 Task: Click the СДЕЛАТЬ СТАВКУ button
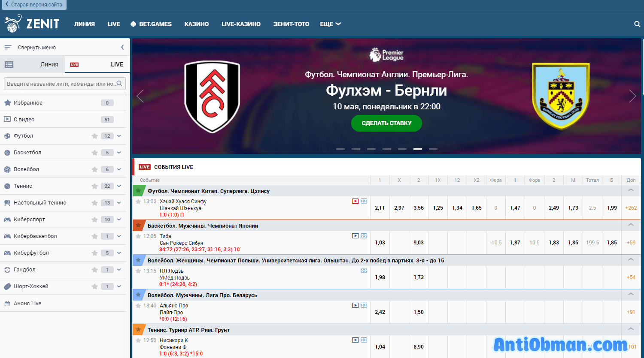(x=386, y=123)
